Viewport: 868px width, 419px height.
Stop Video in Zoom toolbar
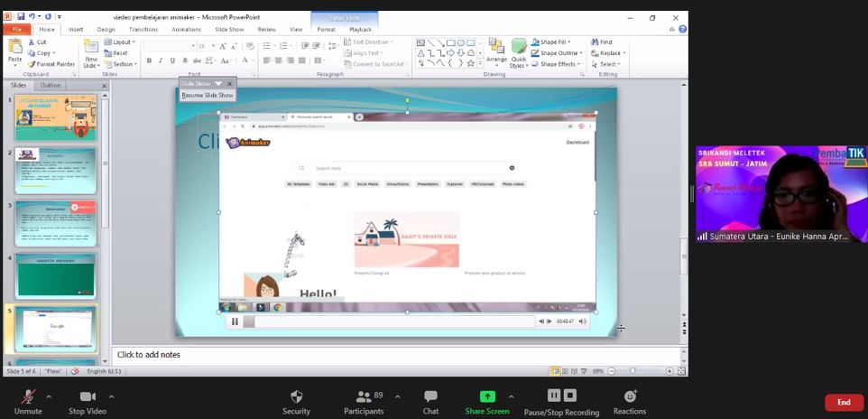coord(88,403)
